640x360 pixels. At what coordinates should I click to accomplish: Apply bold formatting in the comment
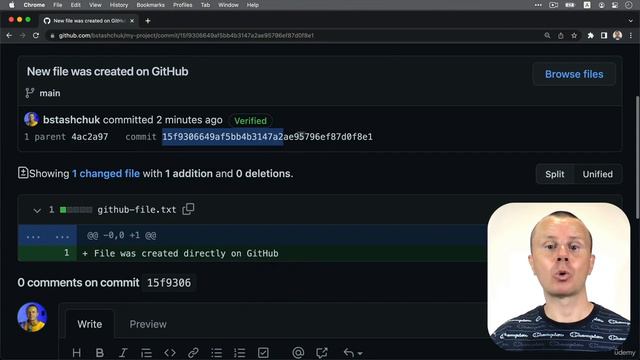point(99,353)
